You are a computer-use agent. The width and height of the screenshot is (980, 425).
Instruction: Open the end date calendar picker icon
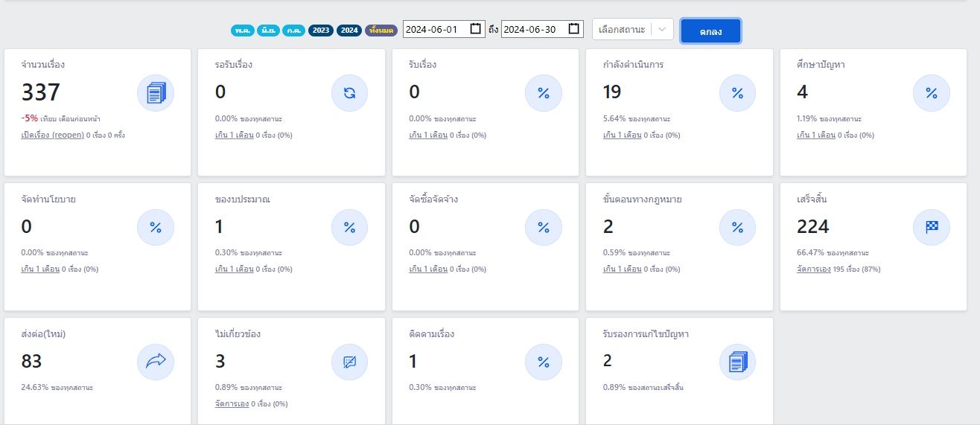pyautogui.click(x=573, y=29)
